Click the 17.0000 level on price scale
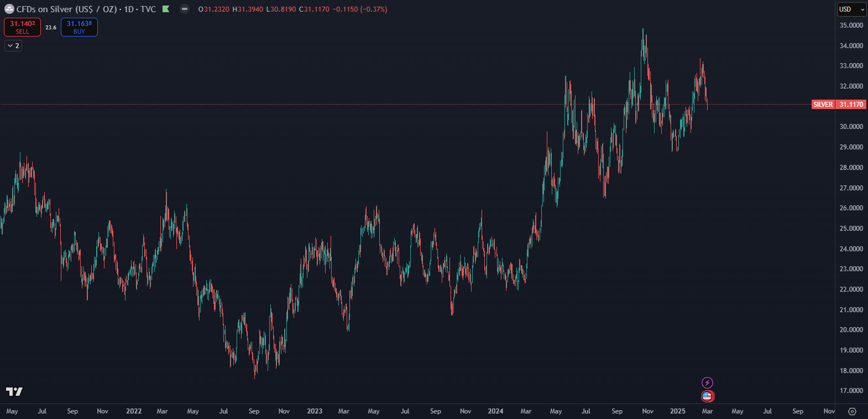The image size is (868, 419). [x=851, y=391]
